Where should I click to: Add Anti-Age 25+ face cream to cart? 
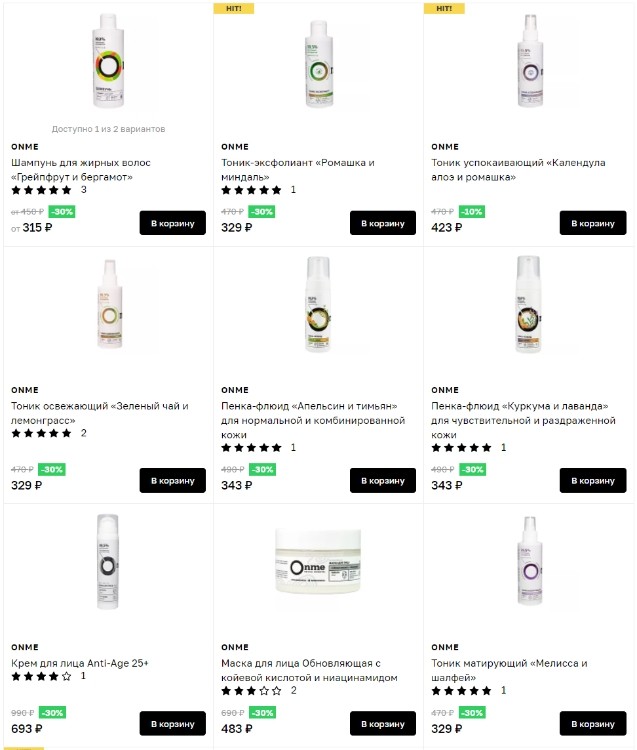coord(173,724)
